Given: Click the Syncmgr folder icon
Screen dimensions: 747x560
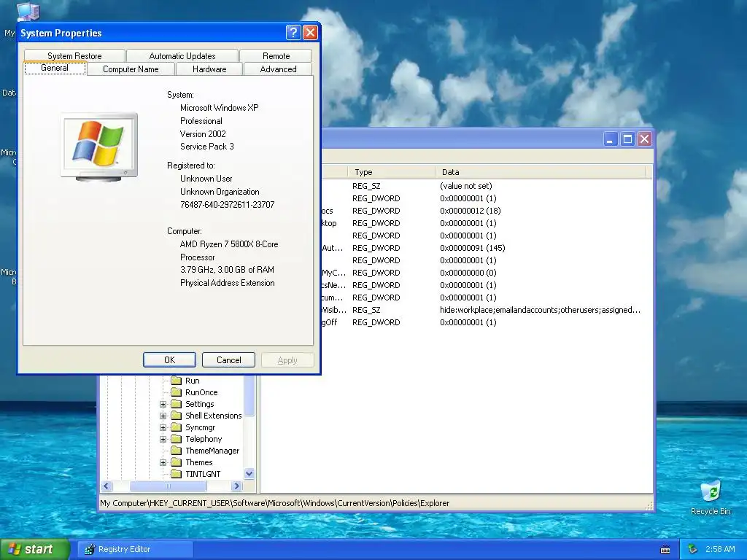Looking at the screenshot, I should (x=177, y=427).
